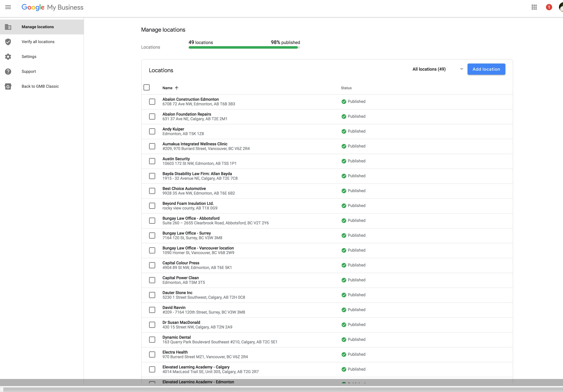Click address 6708 72 Ave NW, Edmonton
The width and height of the screenshot is (563, 392).
[199, 104]
